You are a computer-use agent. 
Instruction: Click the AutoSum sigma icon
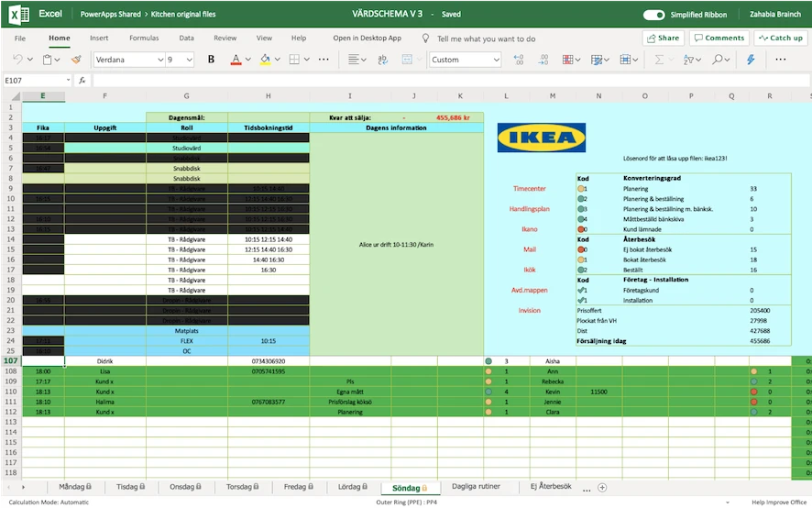[x=658, y=60]
